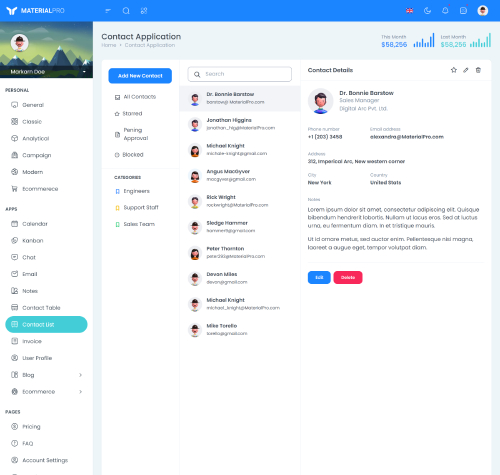
Task: Toggle dark mode with the moon icon
Action: click(427, 11)
